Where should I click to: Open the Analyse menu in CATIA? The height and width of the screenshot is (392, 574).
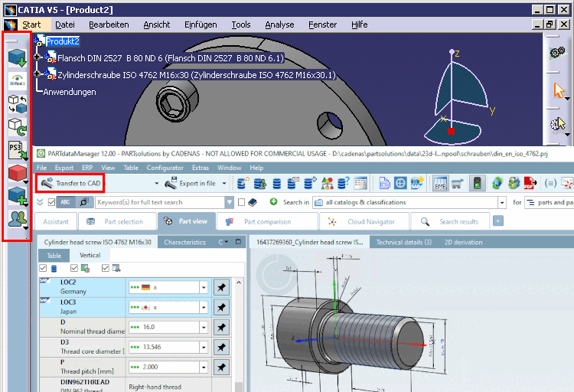click(279, 24)
